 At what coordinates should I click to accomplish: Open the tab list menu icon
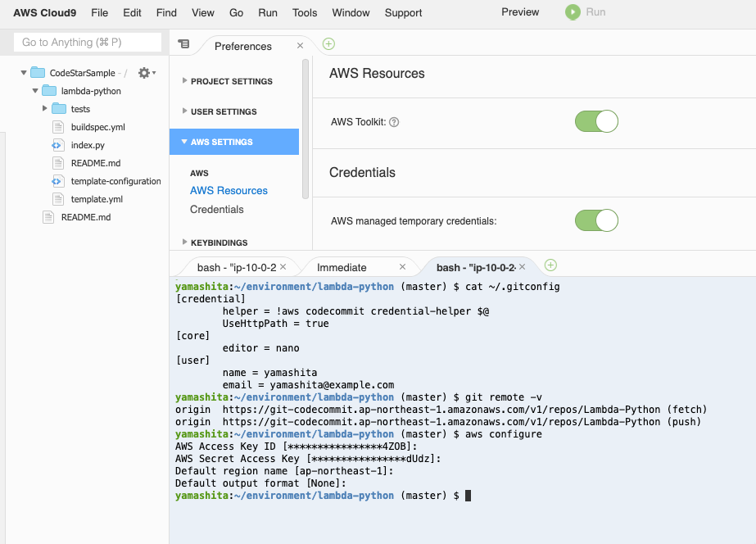pyautogui.click(x=183, y=44)
